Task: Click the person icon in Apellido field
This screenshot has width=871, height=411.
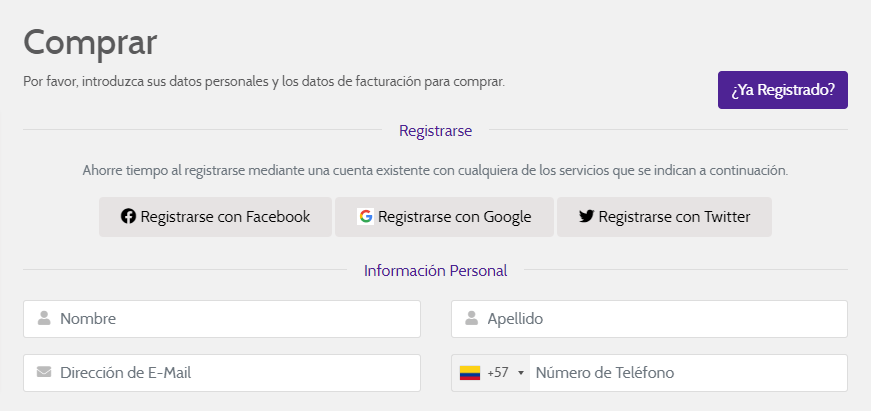Action: (x=472, y=318)
